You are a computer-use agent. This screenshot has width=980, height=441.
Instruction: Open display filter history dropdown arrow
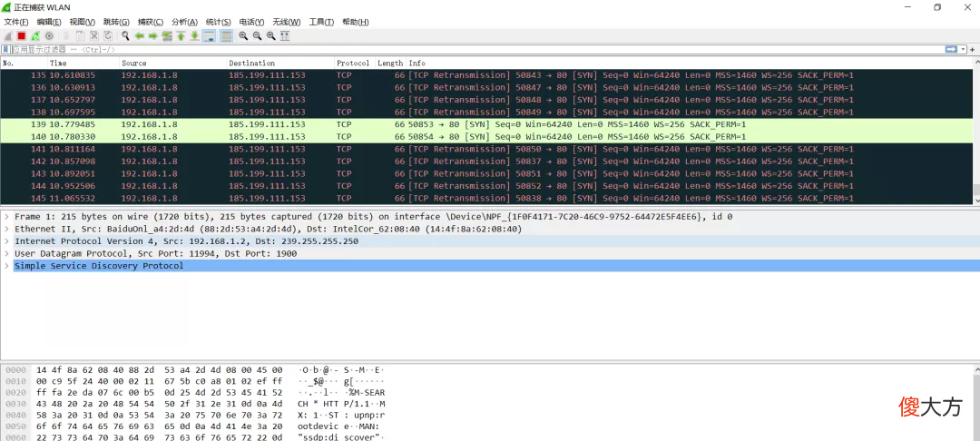pyautogui.click(x=964, y=49)
